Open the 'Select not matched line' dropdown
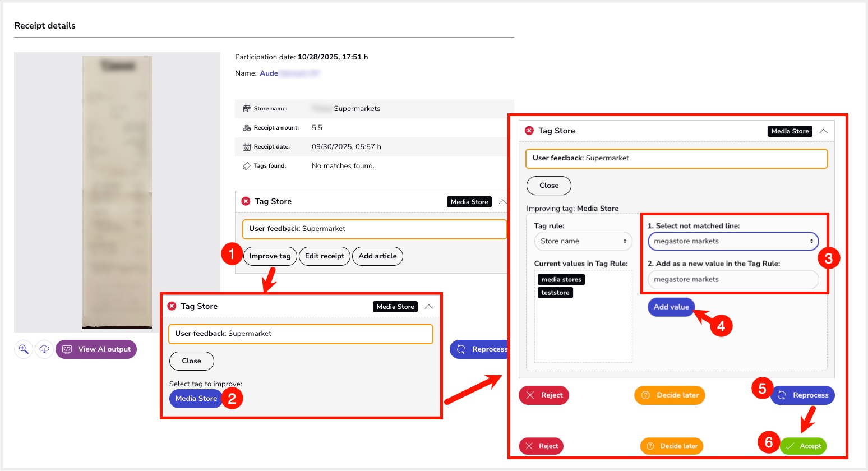 pos(733,241)
